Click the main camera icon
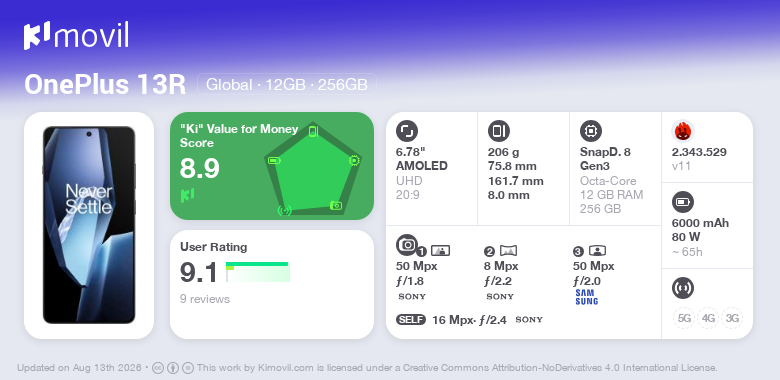 click(407, 244)
